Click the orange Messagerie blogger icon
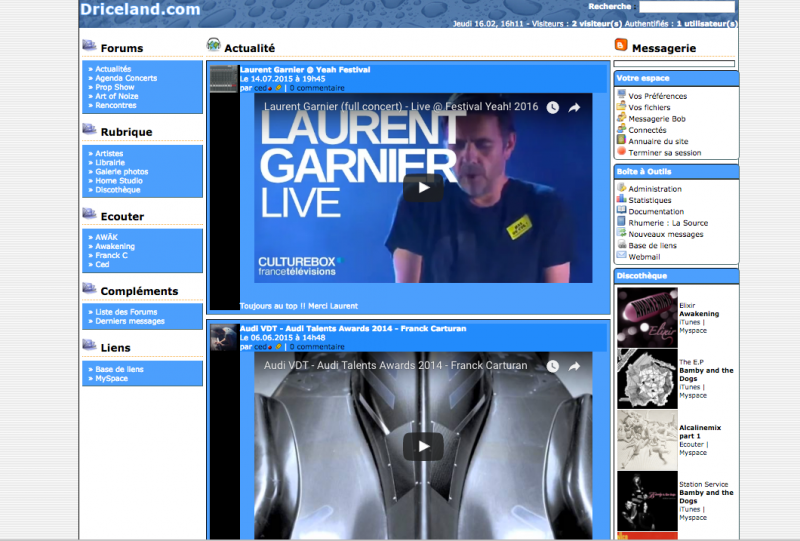800x541 pixels. coord(621,45)
